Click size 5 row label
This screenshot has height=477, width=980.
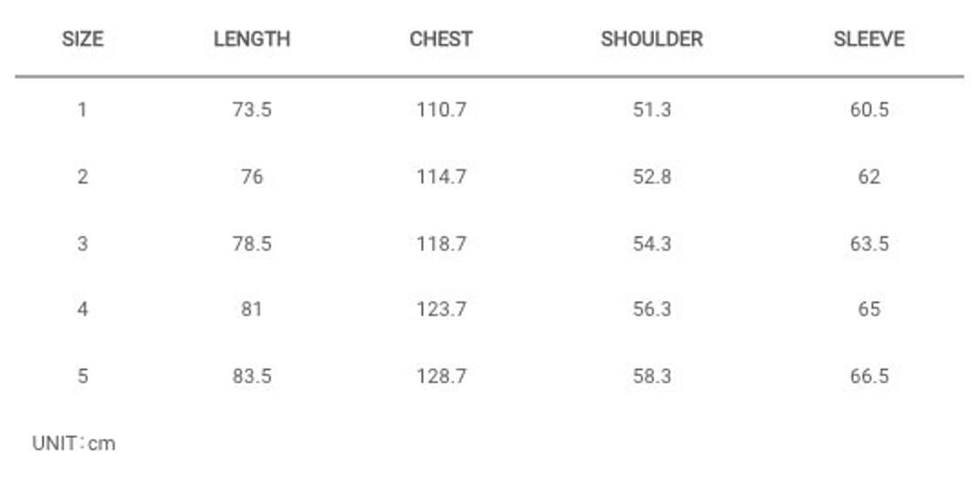tap(83, 377)
